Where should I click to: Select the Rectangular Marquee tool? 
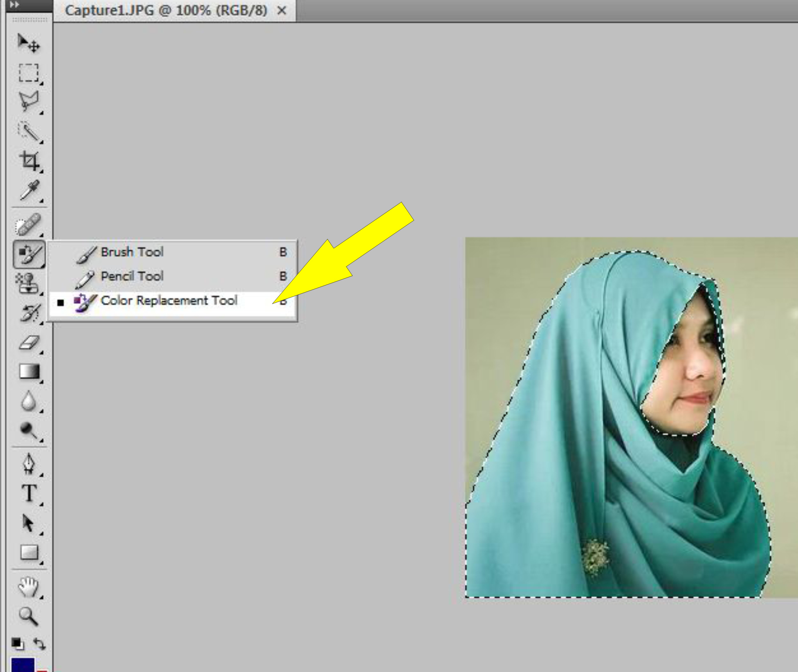29,73
